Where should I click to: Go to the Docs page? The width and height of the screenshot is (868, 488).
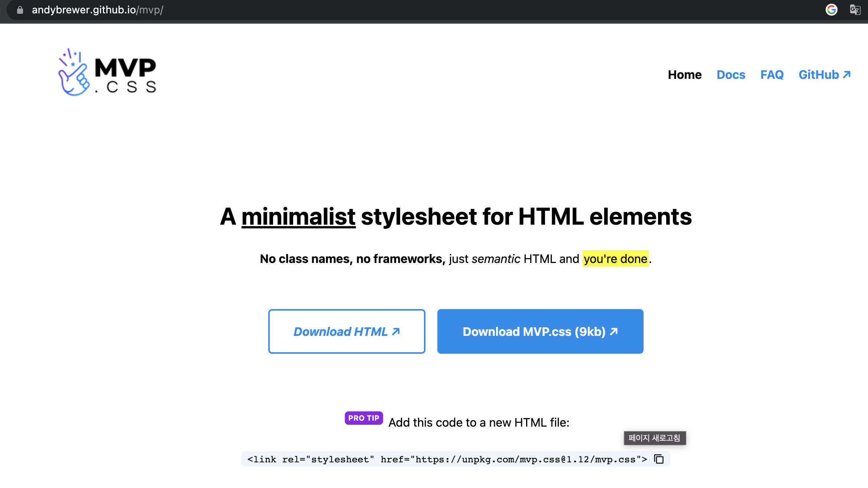pos(731,75)
